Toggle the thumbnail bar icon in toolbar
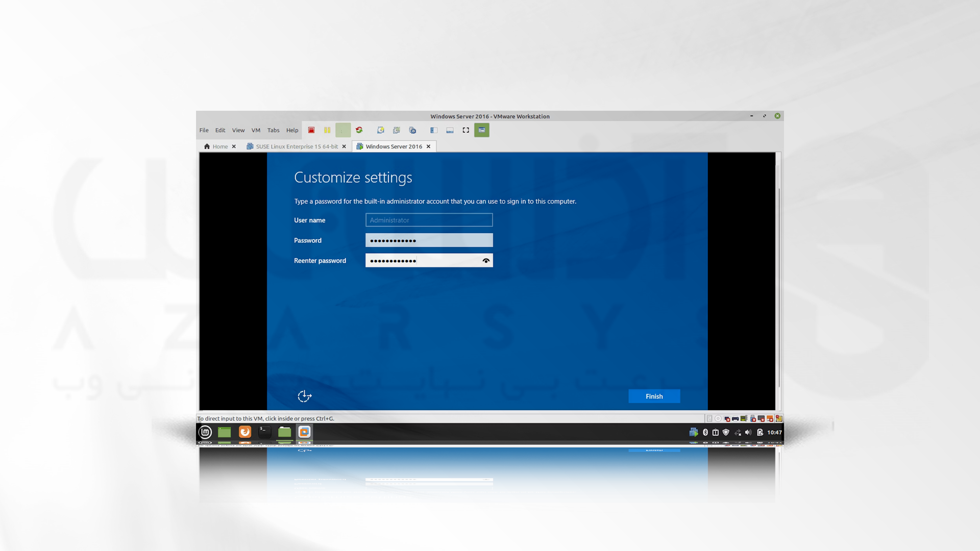The height and width of the screenshot is (551, 980). point(450,130)
